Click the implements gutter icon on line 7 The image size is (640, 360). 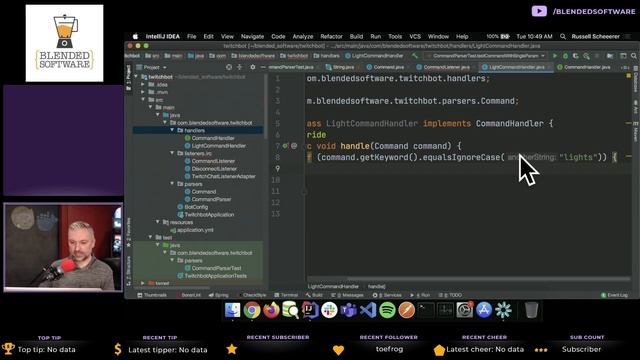point(286,146)
